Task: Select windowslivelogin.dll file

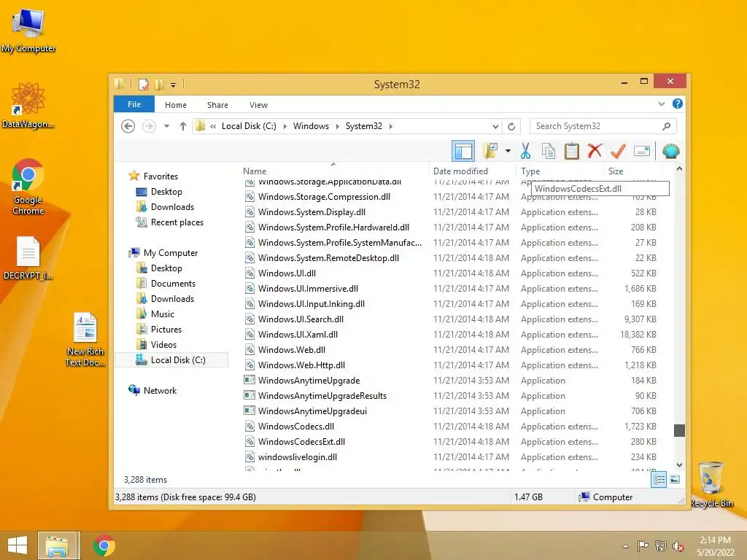Action: click(x=298, y=456)
